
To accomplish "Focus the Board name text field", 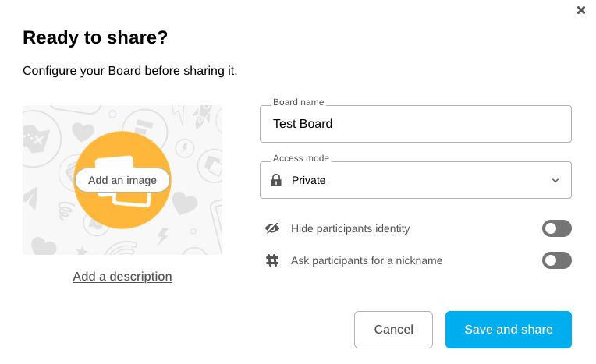I will [415, 124].
